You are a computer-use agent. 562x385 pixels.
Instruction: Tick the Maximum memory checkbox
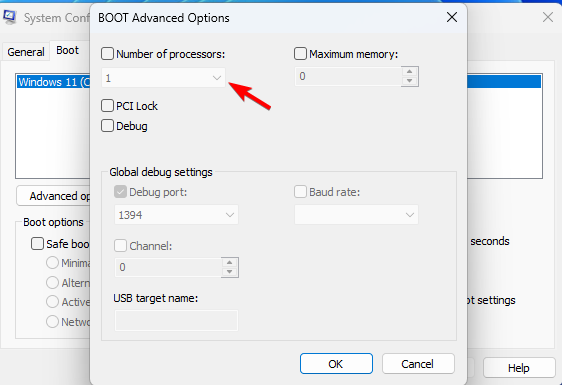click(x=300, y=54)
